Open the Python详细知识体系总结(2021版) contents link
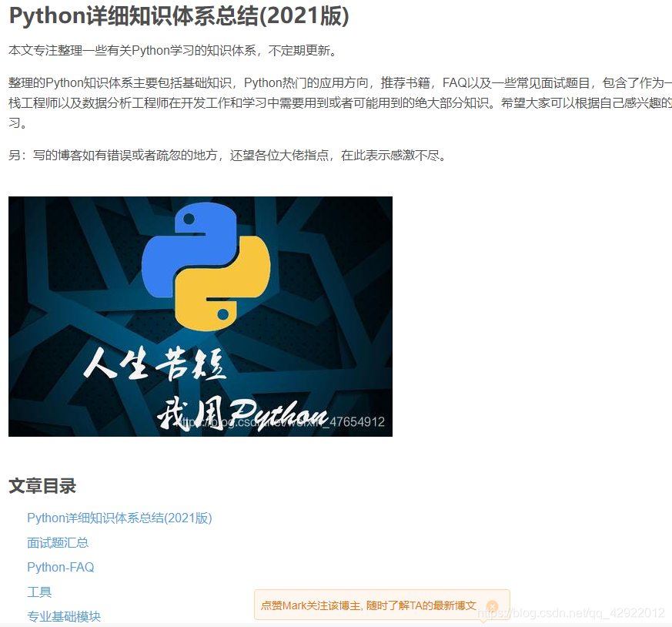 pyautogui.click(x=119, y=518)
